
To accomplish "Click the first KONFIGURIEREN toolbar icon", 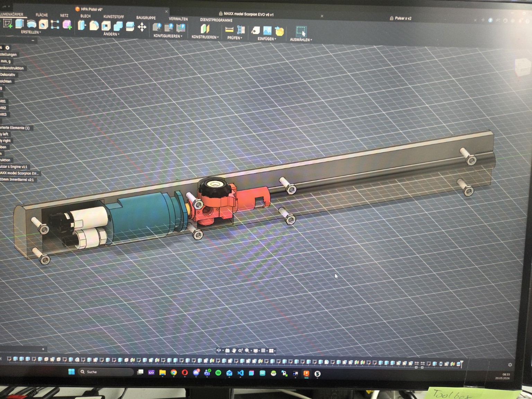I will pyautogui.click(x=157, y=27).
